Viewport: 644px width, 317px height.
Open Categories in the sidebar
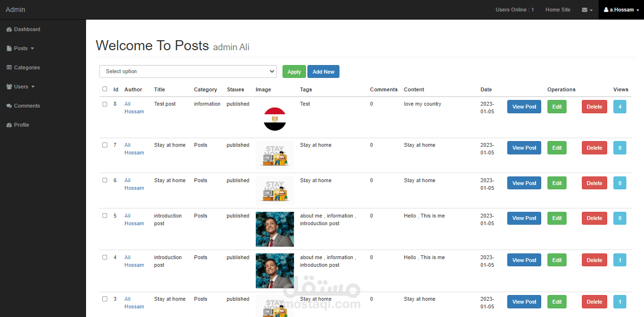tap(23, 67)
